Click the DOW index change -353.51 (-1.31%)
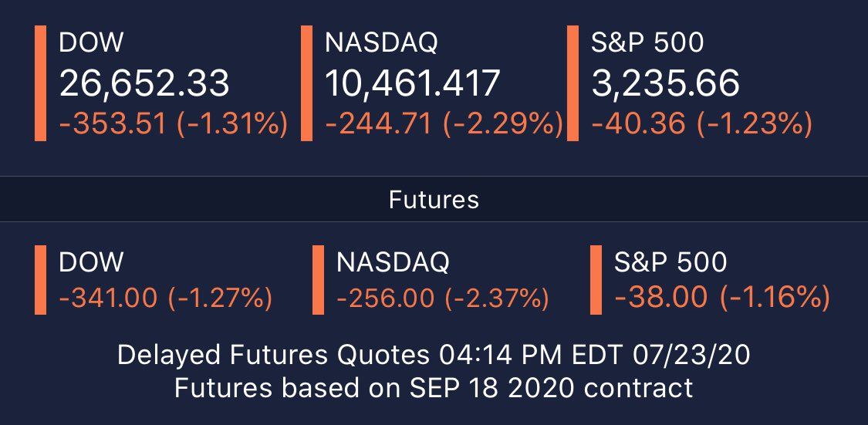 click(173, 123)
